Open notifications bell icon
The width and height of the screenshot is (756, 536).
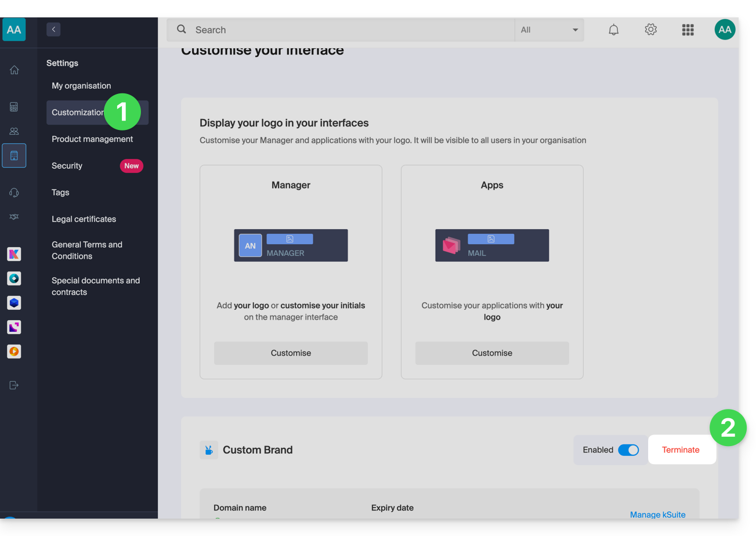(x=613, y=30)
